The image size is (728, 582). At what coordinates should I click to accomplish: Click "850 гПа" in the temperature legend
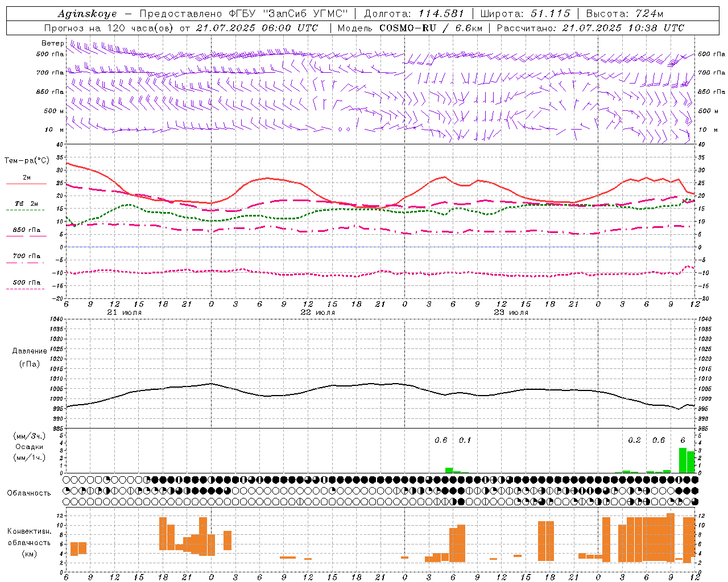pos(27,230)
